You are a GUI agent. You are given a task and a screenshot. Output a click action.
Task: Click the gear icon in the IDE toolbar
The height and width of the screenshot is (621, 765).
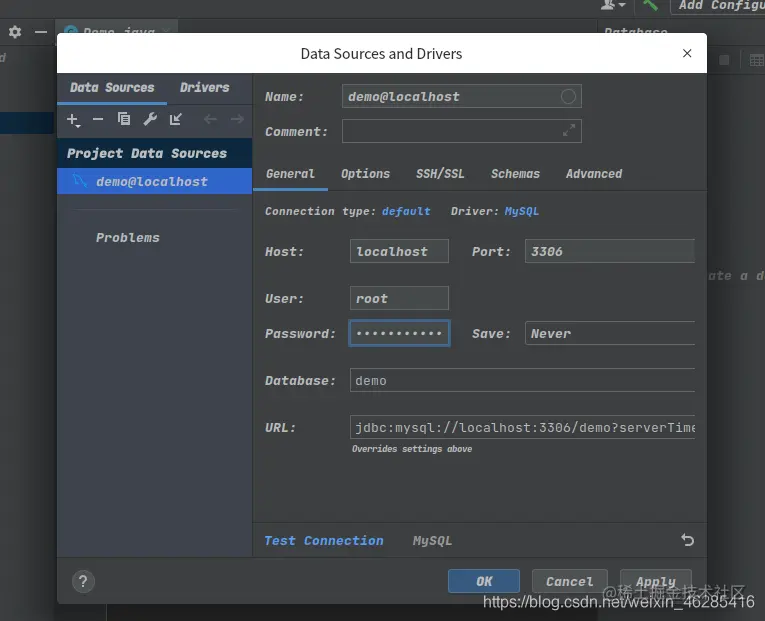(15, 32)
